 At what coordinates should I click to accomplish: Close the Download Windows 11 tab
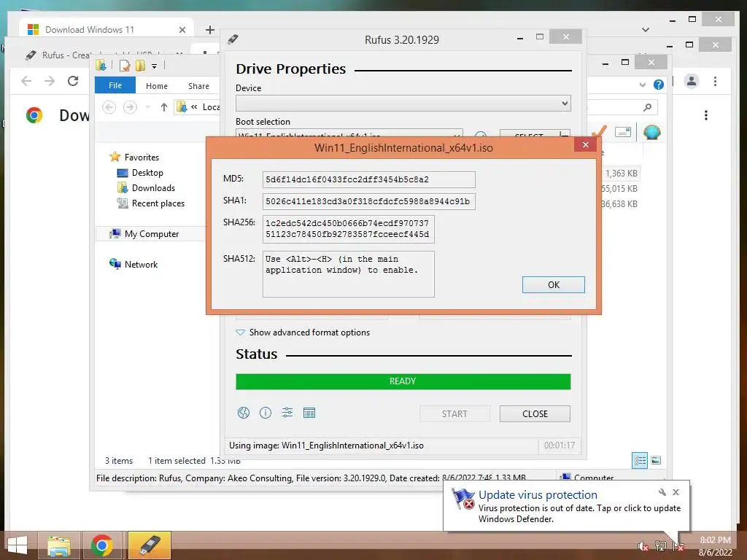pos(182,29)
